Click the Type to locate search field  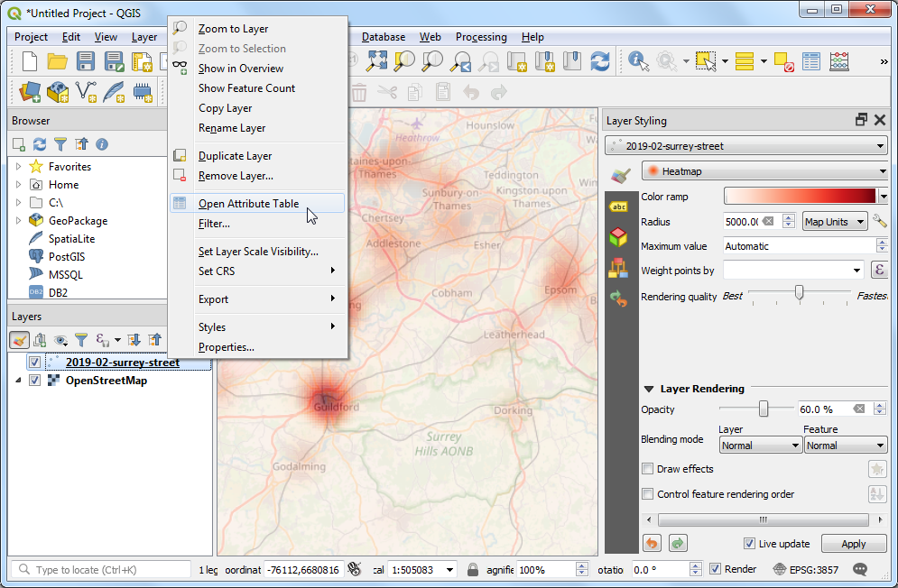[x=104, y=570]
